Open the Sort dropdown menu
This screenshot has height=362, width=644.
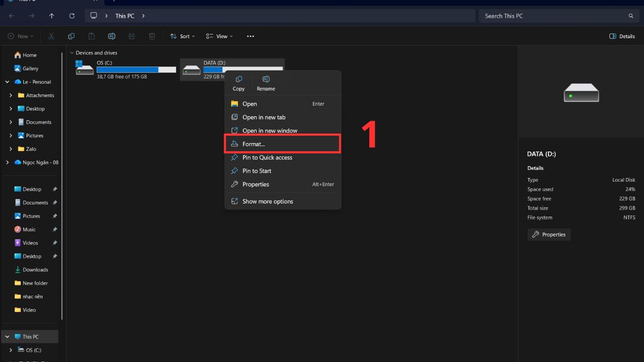pos(182,36)
